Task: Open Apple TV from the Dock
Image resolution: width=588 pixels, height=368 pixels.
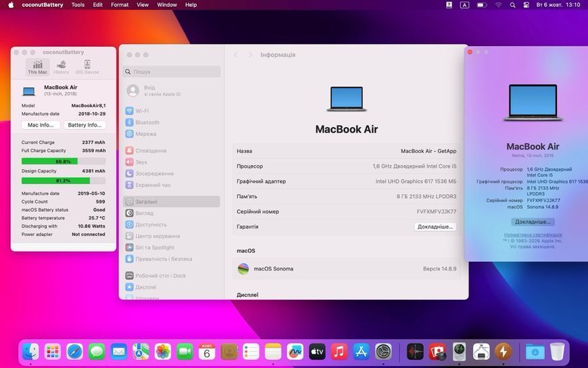Action: click(317, 352)
